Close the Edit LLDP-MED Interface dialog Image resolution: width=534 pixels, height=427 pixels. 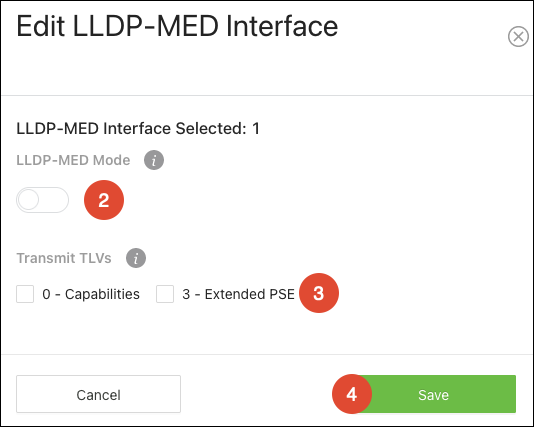[518, 36]
